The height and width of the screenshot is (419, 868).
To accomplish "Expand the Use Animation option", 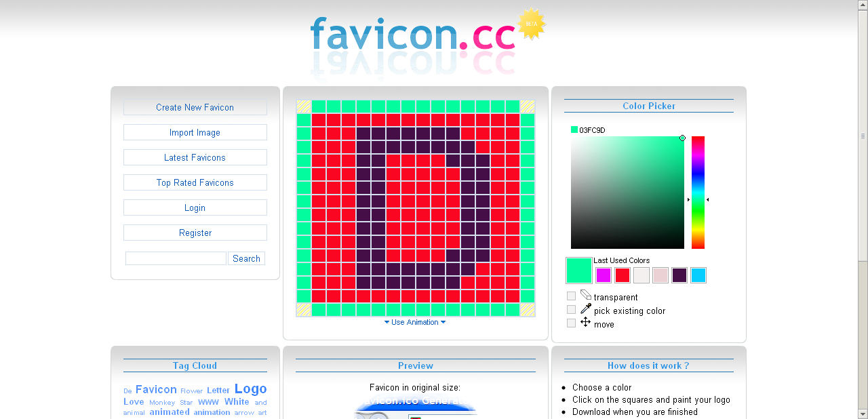I will point(415,322).
